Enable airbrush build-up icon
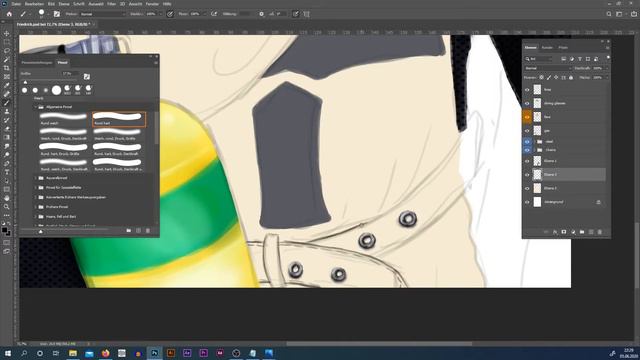Viewport: 640px width, 360px height. (x=214, y=14)
